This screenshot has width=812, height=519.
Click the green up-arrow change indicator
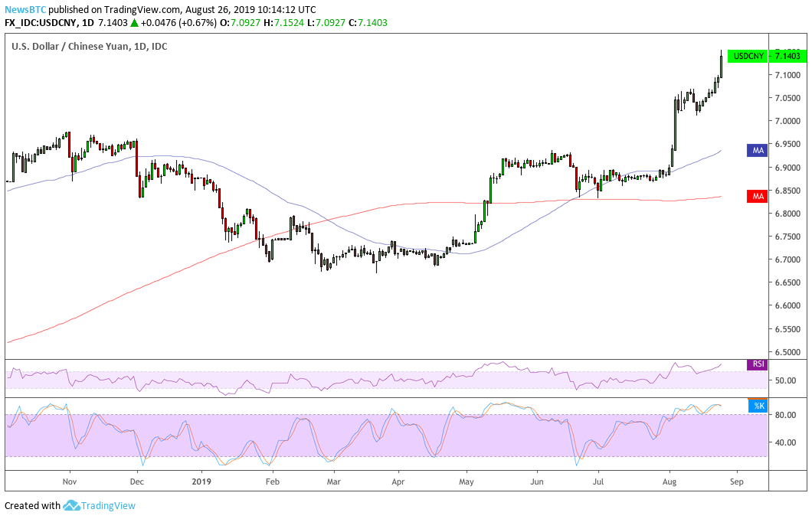[134, 23]
